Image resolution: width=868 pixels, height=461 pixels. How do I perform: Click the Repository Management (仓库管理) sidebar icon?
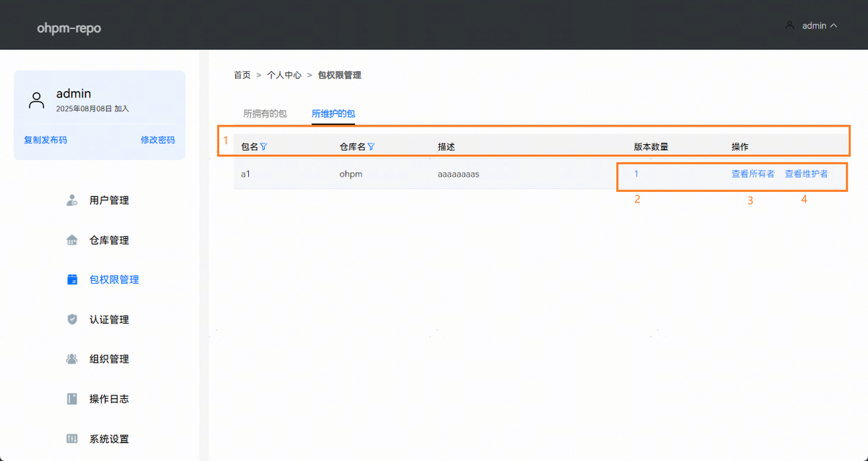pyautogui.click(x=72, y=240)
